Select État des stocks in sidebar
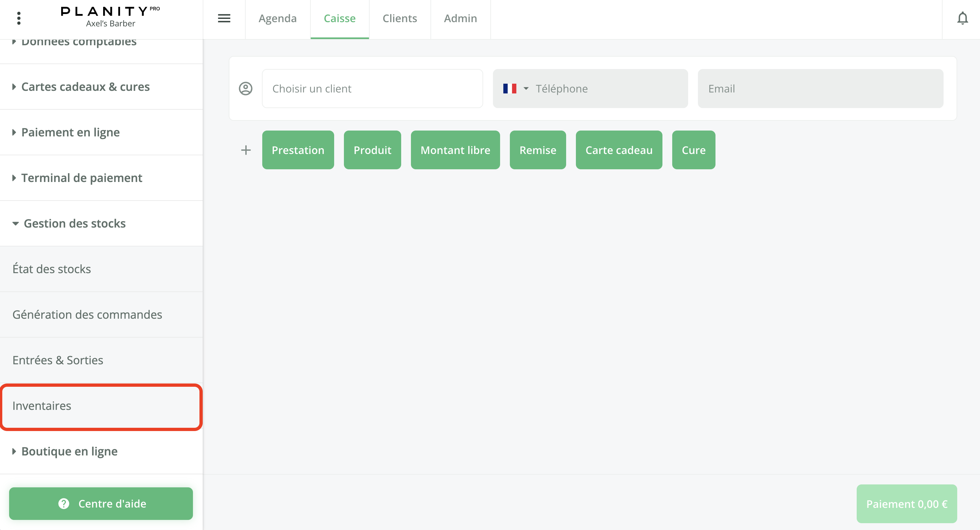The width and height of the screenshot is (980, 530). 52,269
